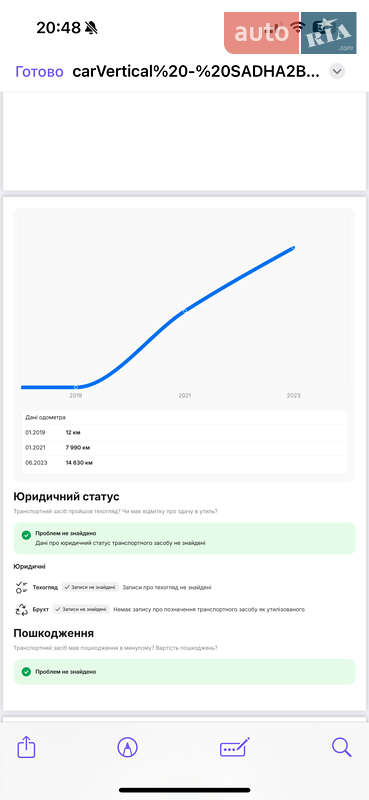
Task: Select the 06.2023 odometer row
Action: tap(184, 463)
